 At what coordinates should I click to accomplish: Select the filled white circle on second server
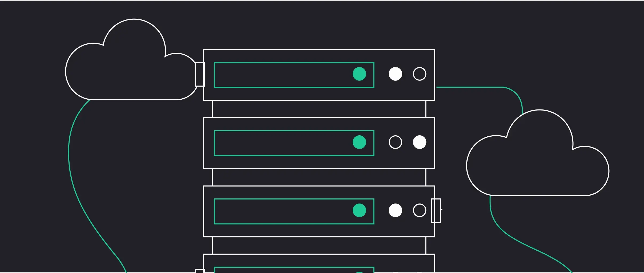click(420, 142)
